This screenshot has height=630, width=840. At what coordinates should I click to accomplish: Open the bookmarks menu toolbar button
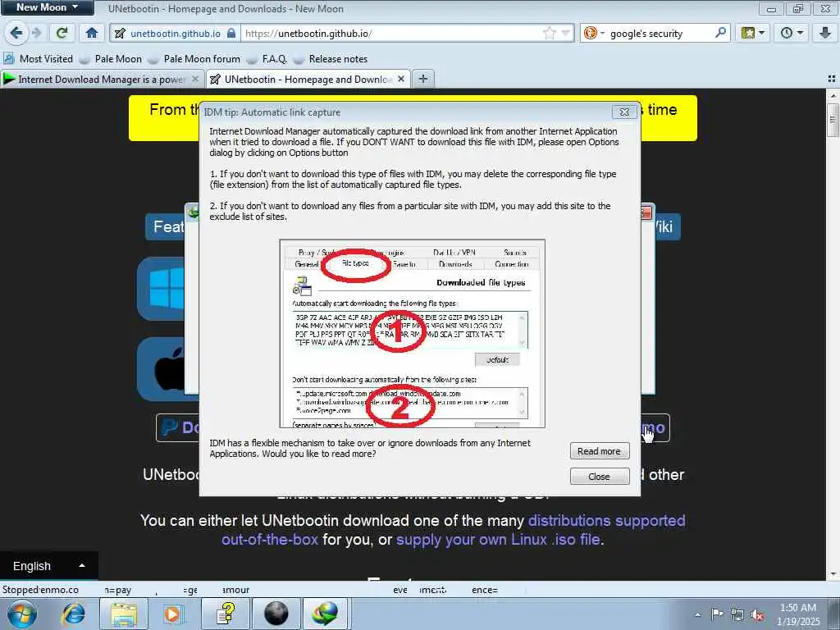pos(752,33)
